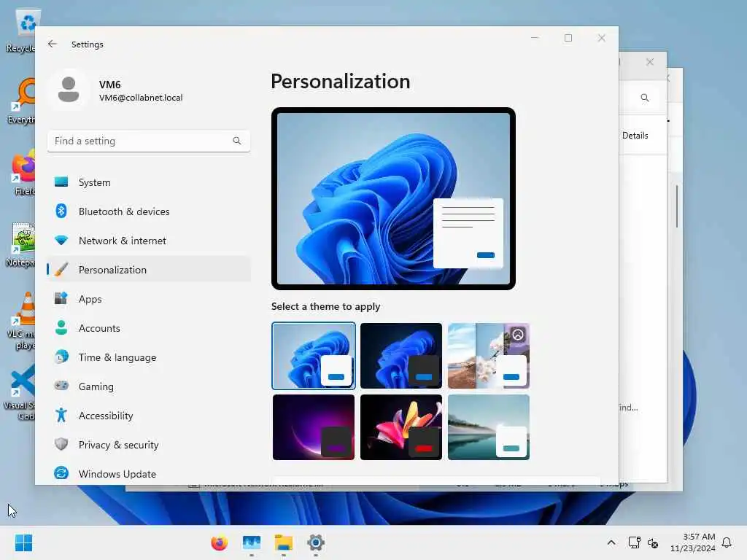747x560 pixels.
Task: Click the Gaming controller icon
Action: [x=61, y=386]
